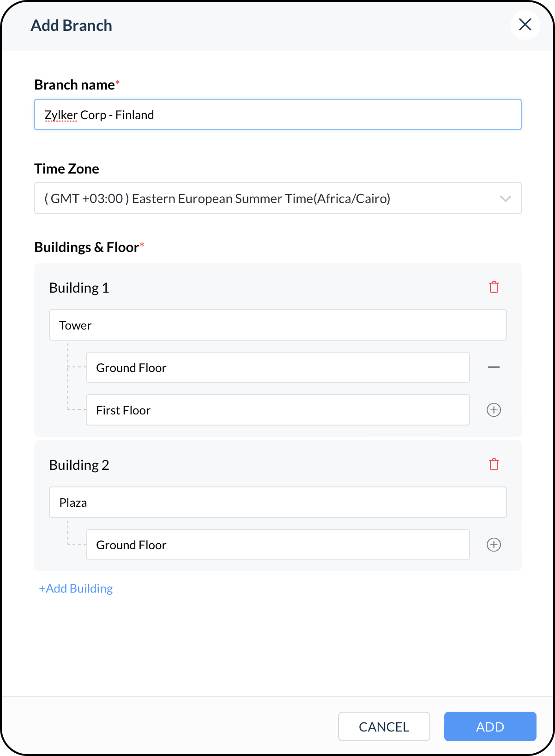Open the Time Zone dropdown
The image size is (555, 756).
[x=278, y=198]
